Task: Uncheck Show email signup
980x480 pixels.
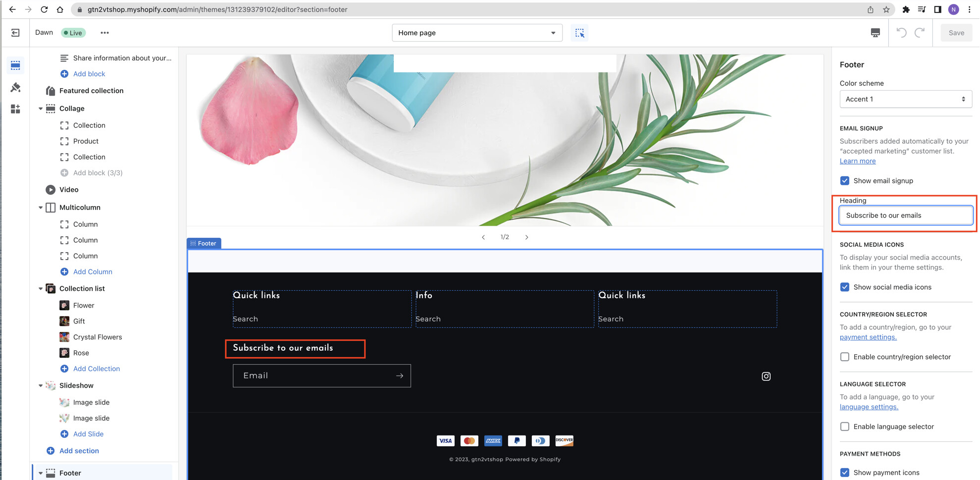Action: click(845, 181)
